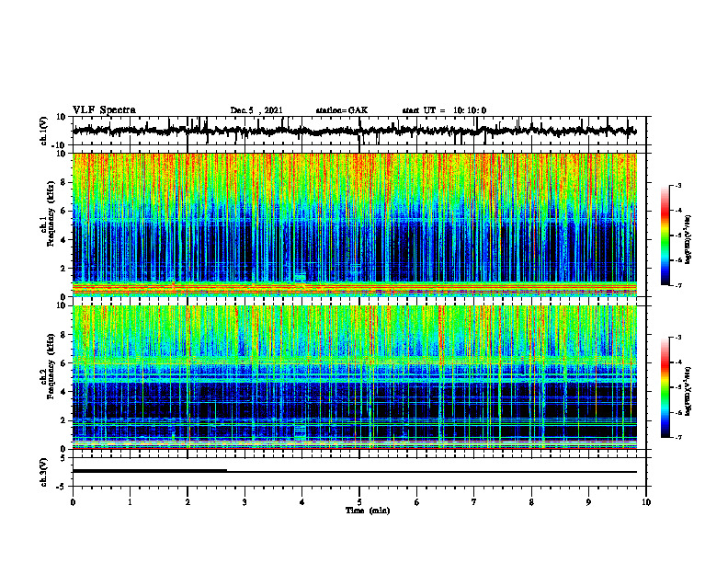Click the "start UT = 10:10:0" header text
728x563 pixels.
444,110
